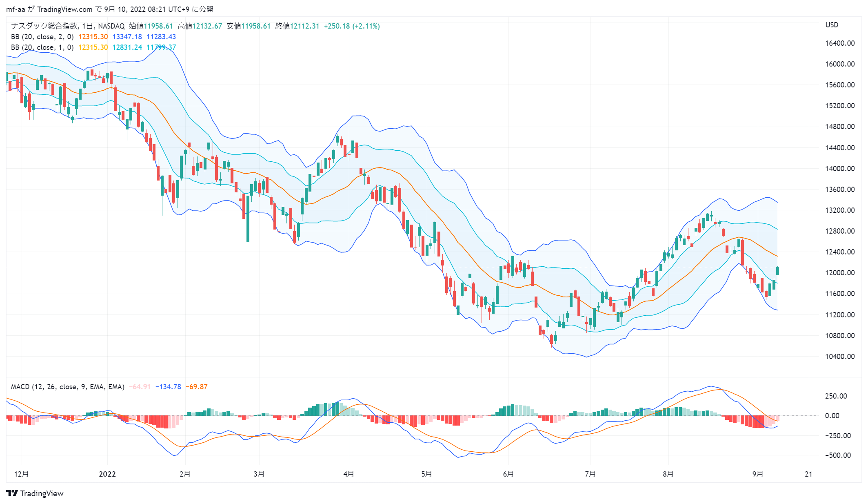Click the MACD histogram value −64.91
This screenshot has height=504, width=868.
click(140, 387)
